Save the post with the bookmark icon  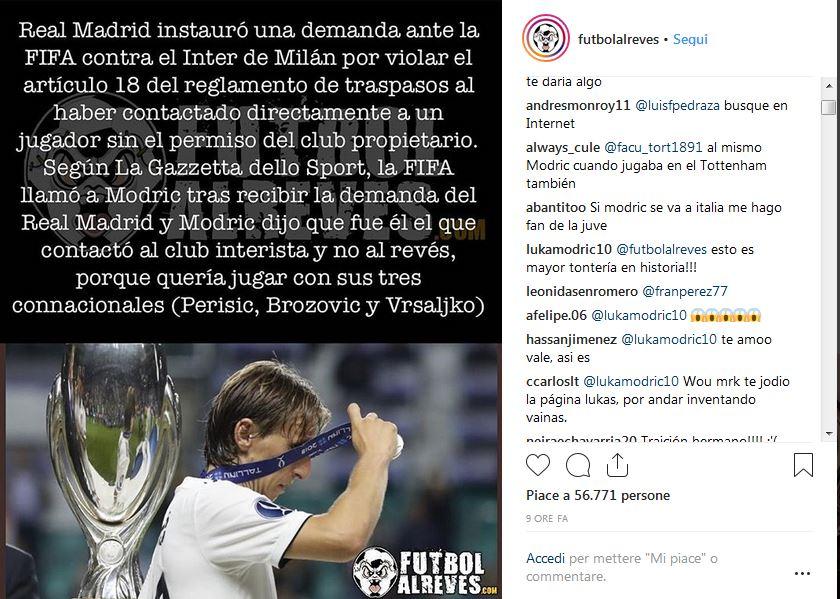click(x=803, y=465)
